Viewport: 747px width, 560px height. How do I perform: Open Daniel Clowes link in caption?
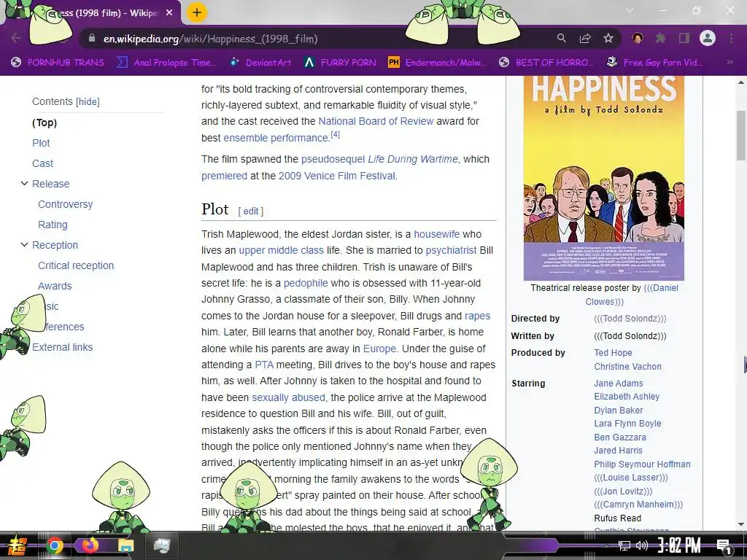pyautogui.click(x=632, y=295)
